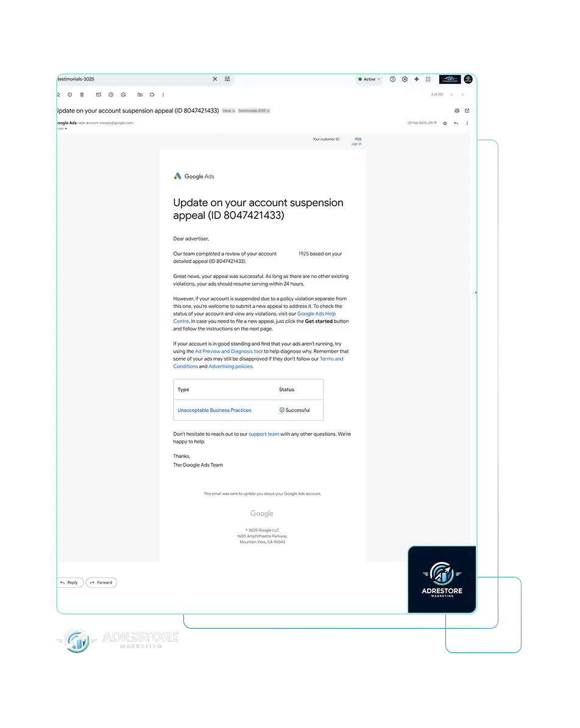
Task: Reply using the arrow icon by date
Action: coord(456,124)
